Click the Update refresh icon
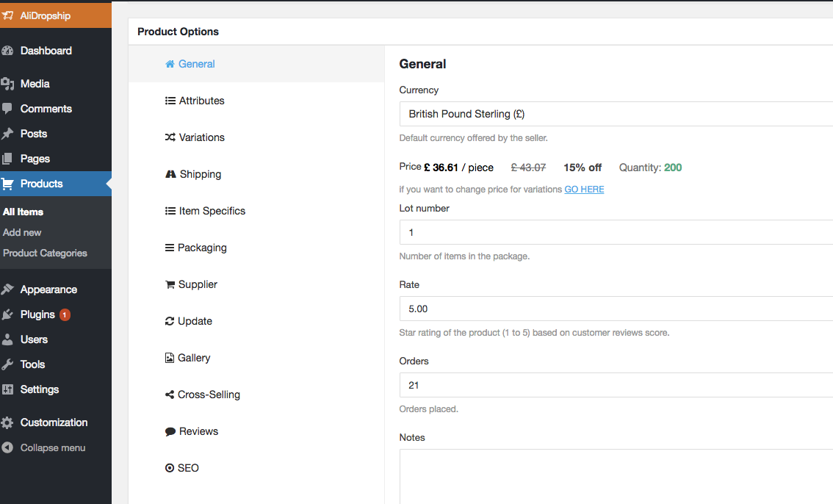The image size is (833, 504). coord(170,321)
